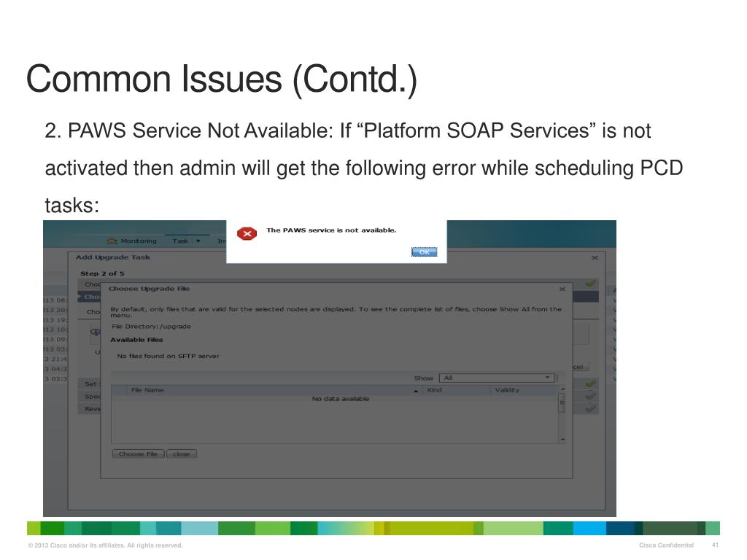The width and height of the screenshot is (747, 560).
Task: Expand the Task menu dropdown arrow
Action: coord(198,241)
